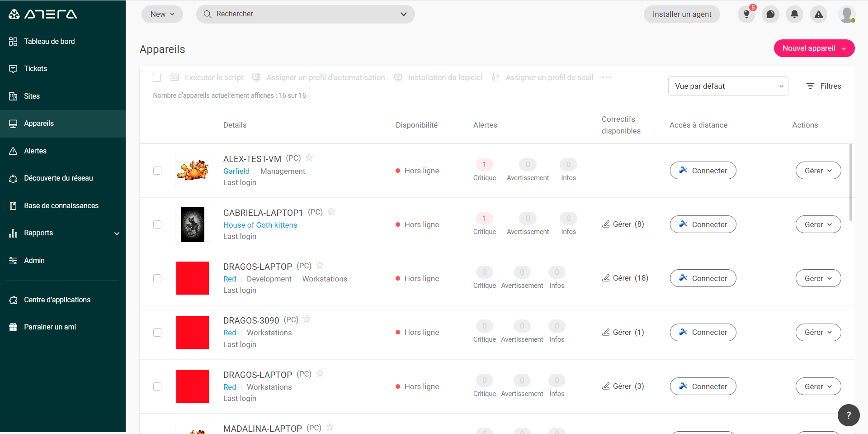Click the Atera logo
This screenshot has height=434, width=868.
pyautogui.click(x=43, y=14)
